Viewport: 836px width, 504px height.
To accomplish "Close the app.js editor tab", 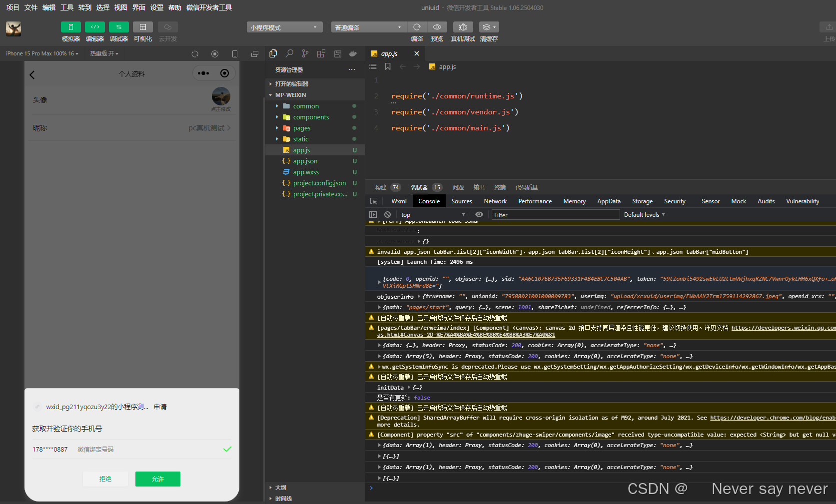I will tap(417, 53).
